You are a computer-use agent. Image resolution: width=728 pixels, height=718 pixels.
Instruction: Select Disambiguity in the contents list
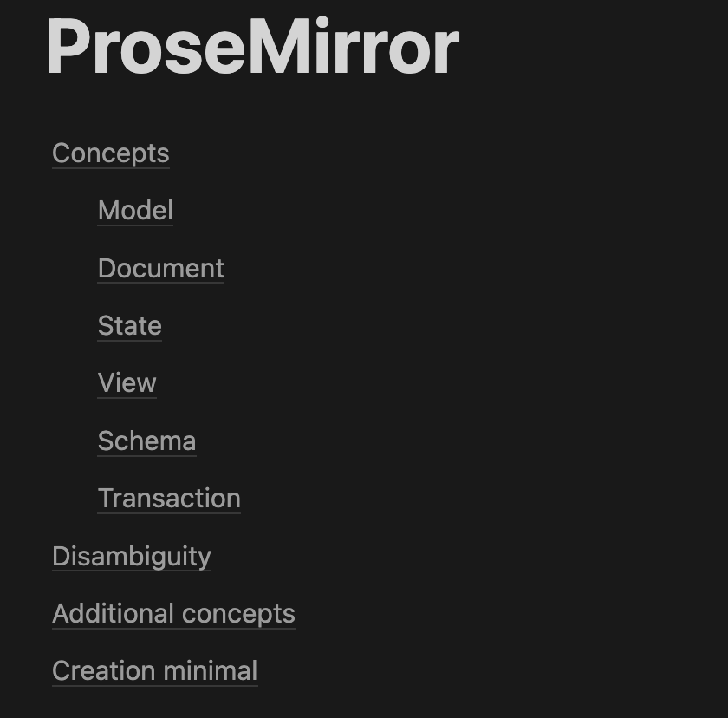point(131,557)
